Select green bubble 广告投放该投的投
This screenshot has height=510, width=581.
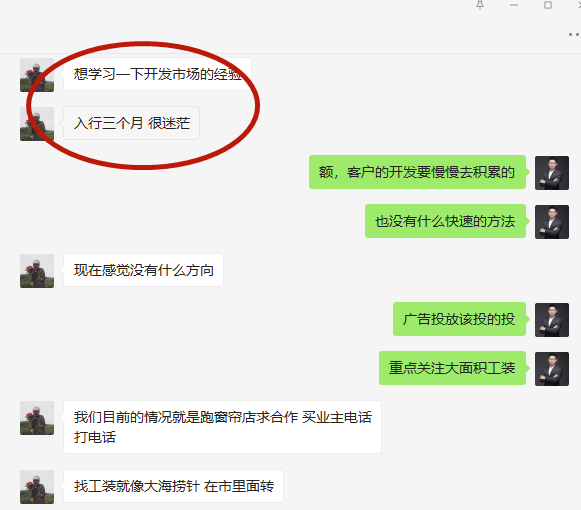459,319
